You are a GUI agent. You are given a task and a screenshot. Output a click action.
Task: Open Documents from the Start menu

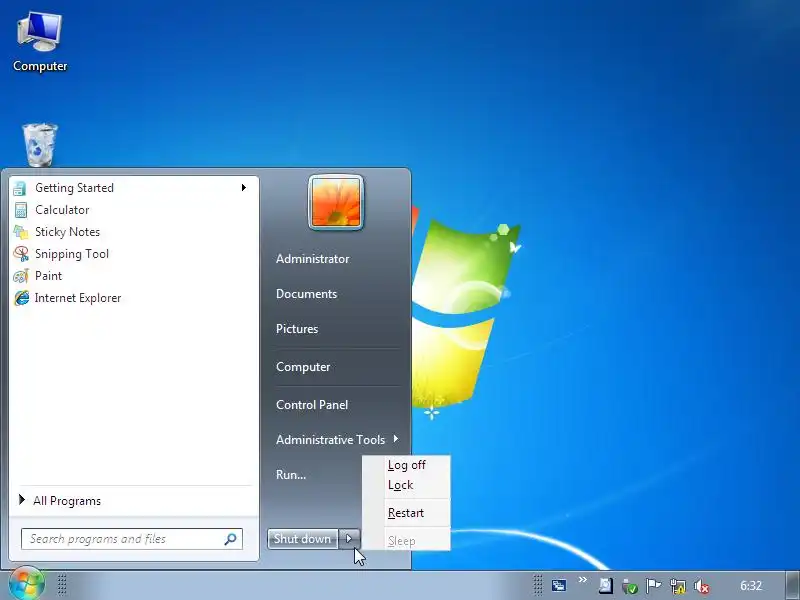click(x=306, y=294)
